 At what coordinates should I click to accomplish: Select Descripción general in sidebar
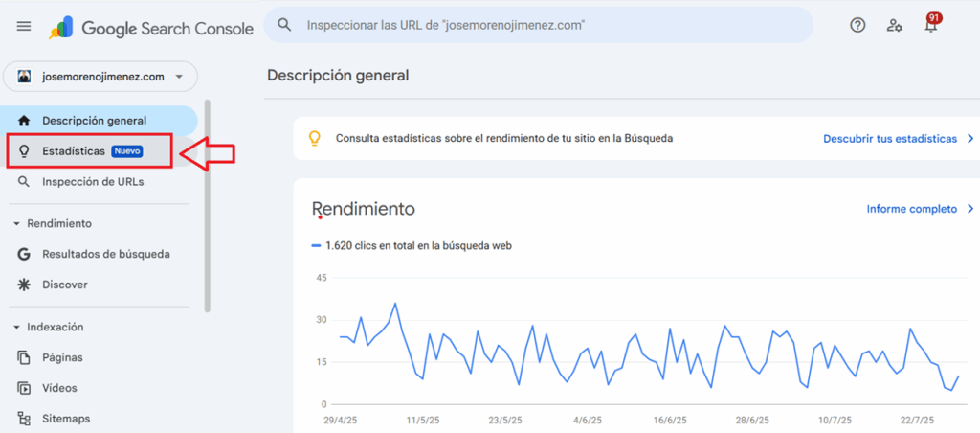pos(94,121)
